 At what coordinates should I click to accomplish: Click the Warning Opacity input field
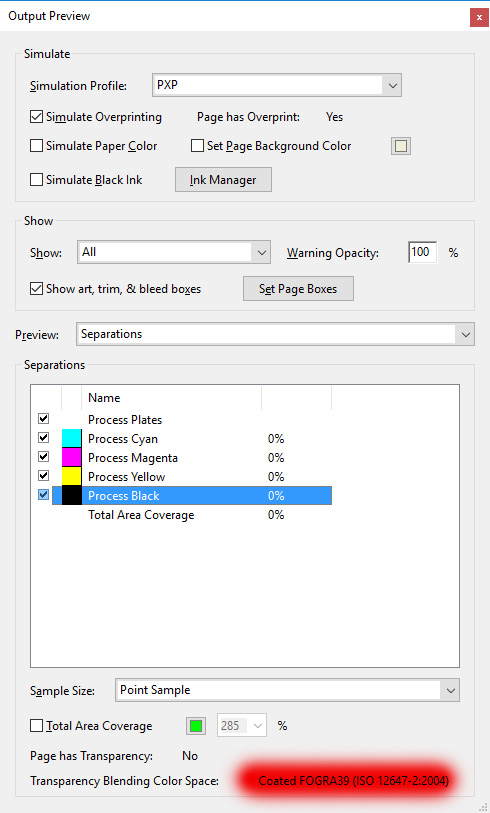pos(422,253)
